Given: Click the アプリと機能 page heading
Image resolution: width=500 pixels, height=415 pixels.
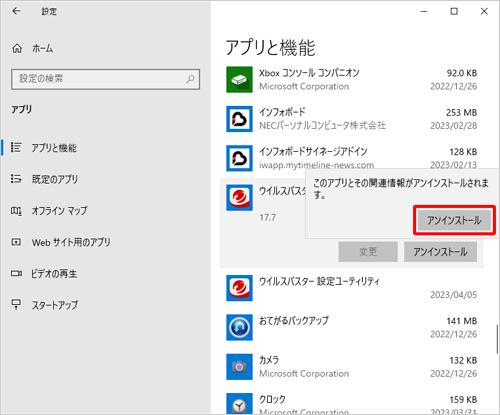Looking at the screenshot, I should (x=270, y=48).
